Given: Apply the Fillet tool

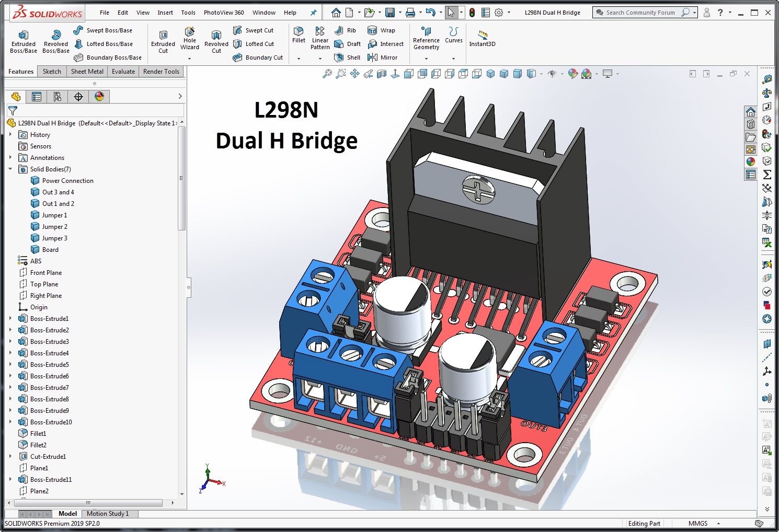Looking at the screenshot, I should coord(299,34).
